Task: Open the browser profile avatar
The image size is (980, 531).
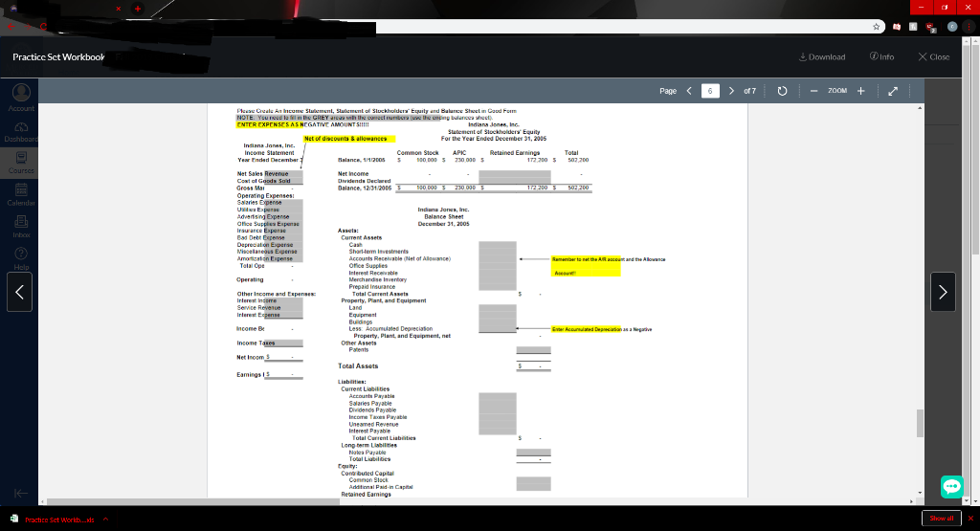Action: click(x=952, y=26)
